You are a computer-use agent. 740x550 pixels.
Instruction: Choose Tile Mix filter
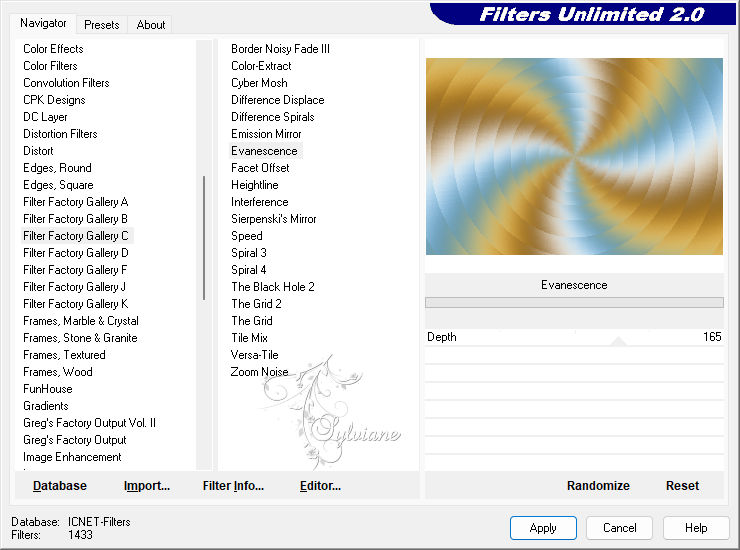(x=249, y=338)
